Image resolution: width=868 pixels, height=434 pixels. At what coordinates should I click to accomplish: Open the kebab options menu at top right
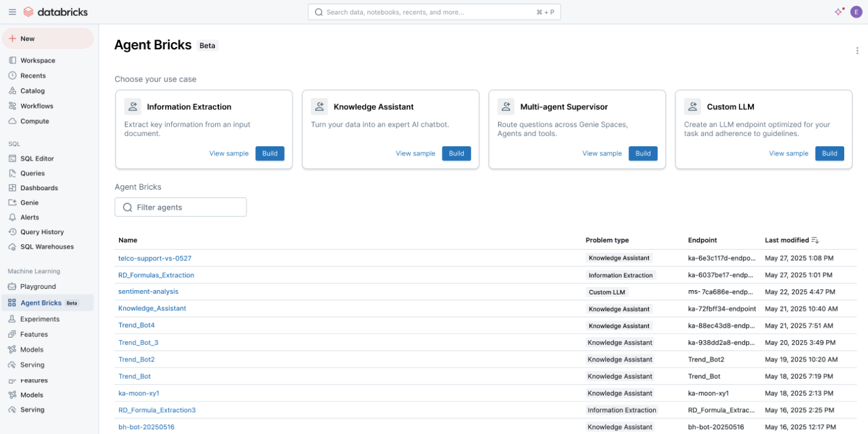coord(857,51)
